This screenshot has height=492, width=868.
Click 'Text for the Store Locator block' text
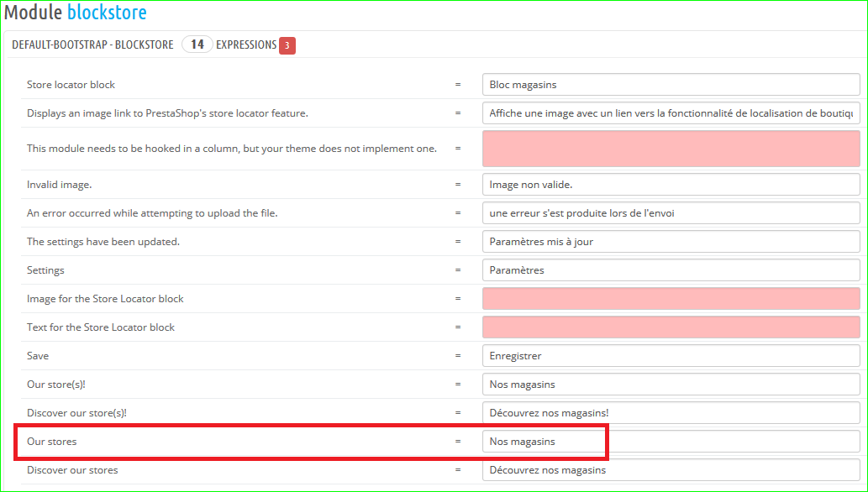[101, 327]
